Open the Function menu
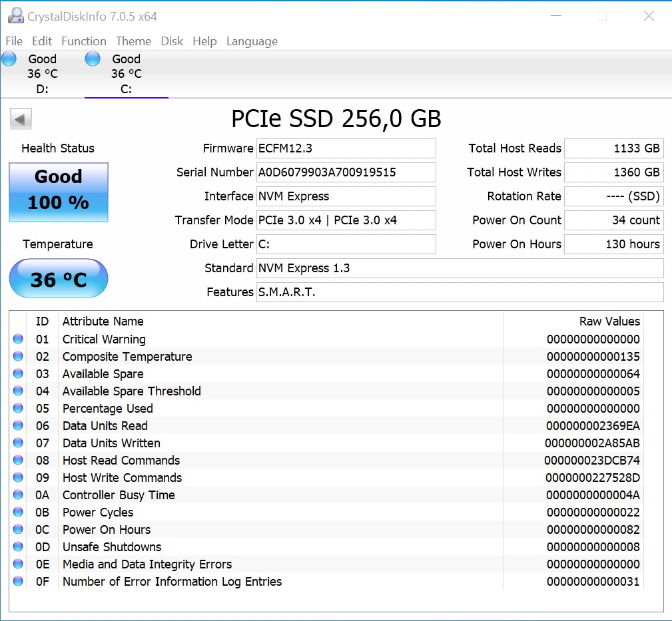Viewport: 672px width, 621px height. point(83,41)
